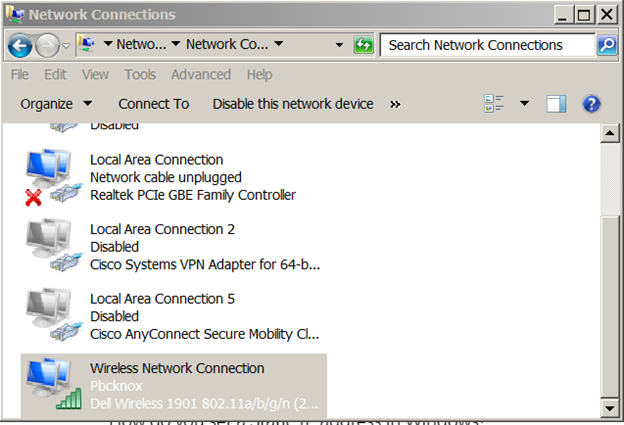
Task: Open the Tools menu
Action: click(x=140, y=74)
